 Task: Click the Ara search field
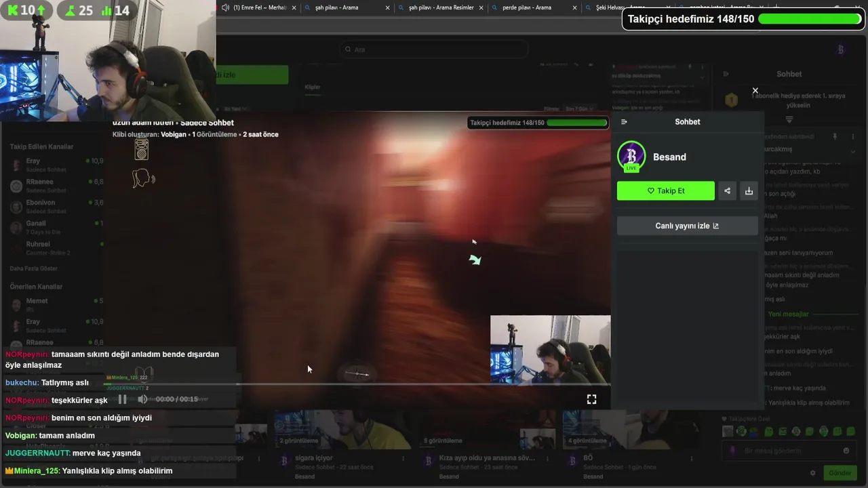pyautogui.click(x=434, y=49)
